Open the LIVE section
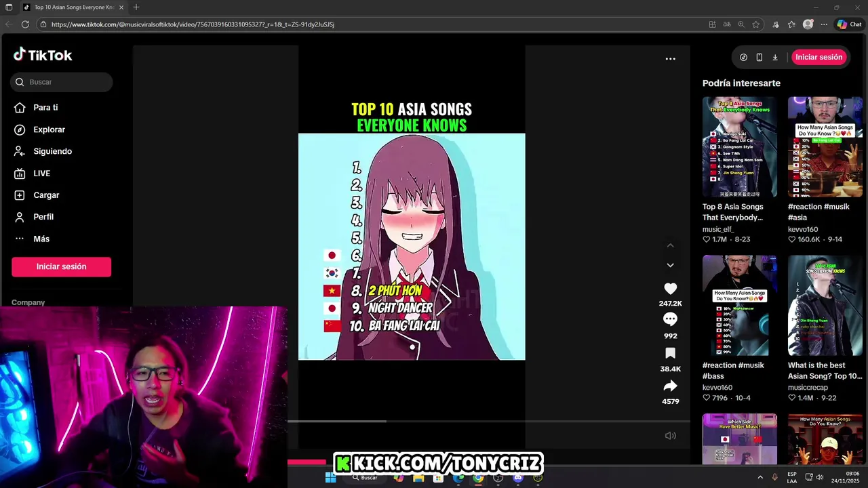The image size is (868, 488). (x=32, y=174)
